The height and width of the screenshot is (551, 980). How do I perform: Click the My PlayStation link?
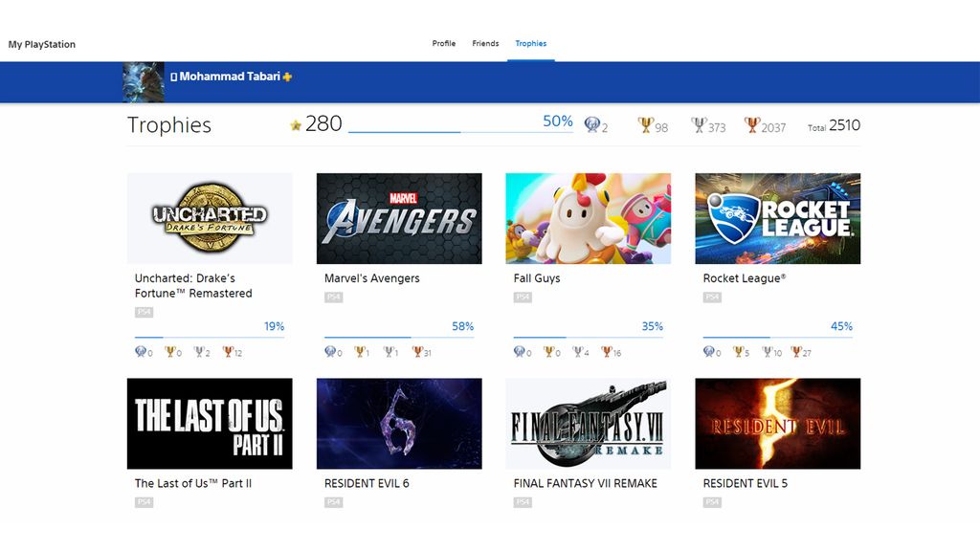pos(42,44)
